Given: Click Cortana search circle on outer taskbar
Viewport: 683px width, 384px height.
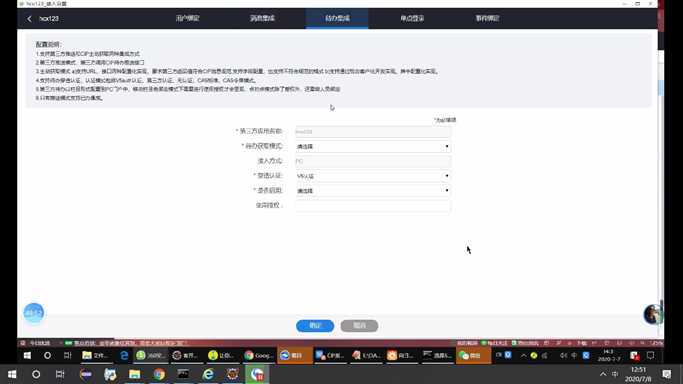Looking at the screenshot, I should click(x=36, y=374).
